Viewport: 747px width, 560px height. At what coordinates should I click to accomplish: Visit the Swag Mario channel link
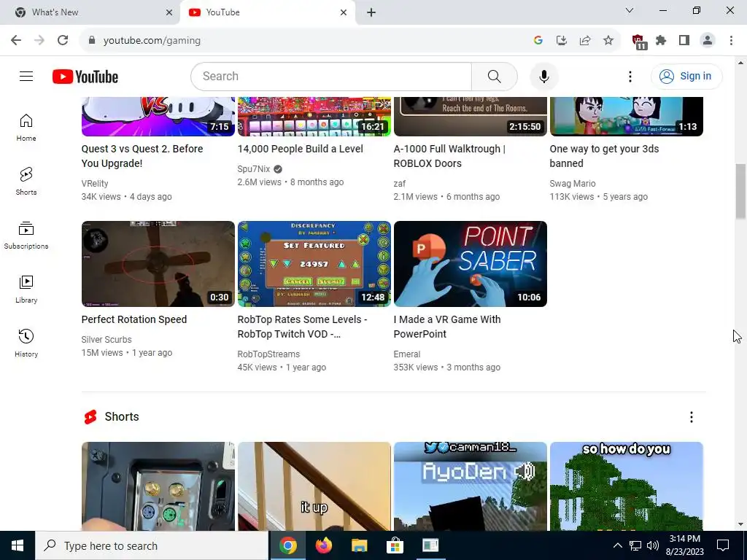(573, 184)
